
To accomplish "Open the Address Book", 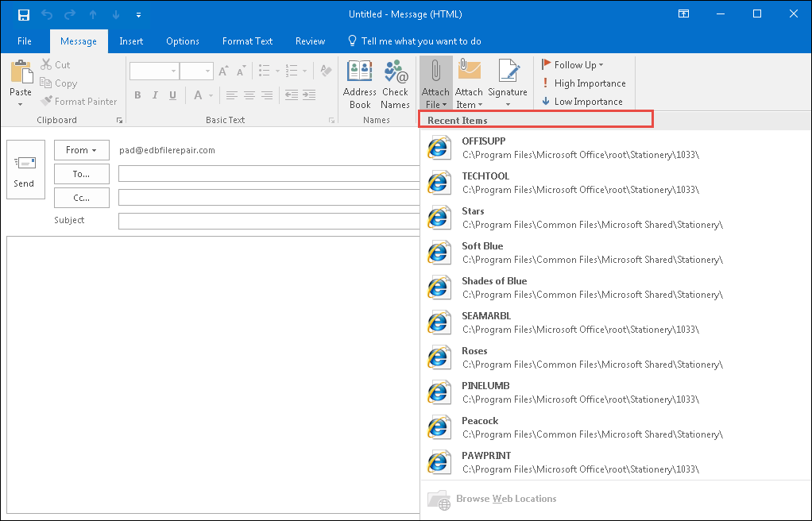I will [x=359, y=84].
